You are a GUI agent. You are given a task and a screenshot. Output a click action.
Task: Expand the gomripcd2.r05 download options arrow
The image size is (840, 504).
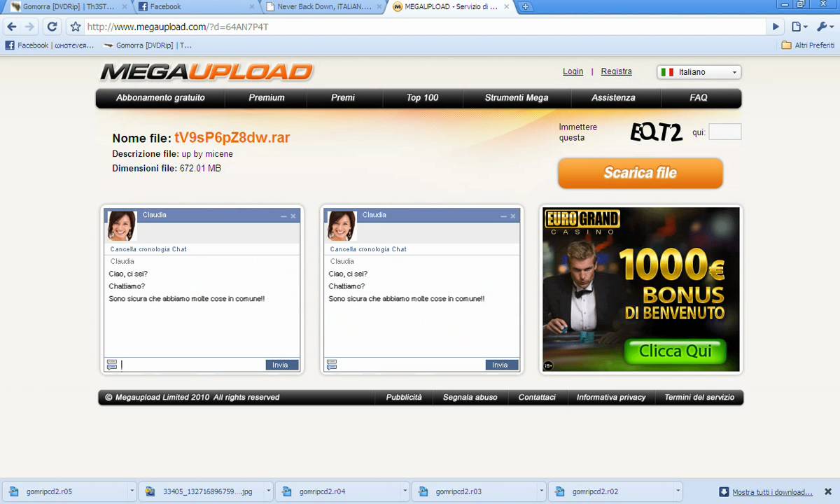click(x=132, y=491)
